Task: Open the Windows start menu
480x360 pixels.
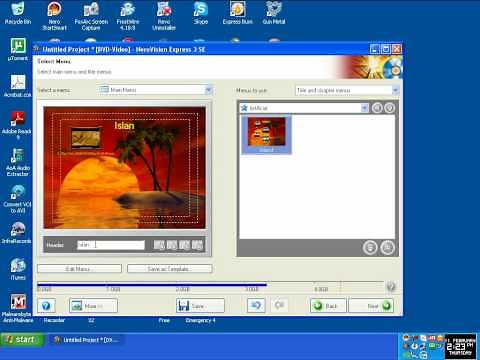Action: (22, 340)
